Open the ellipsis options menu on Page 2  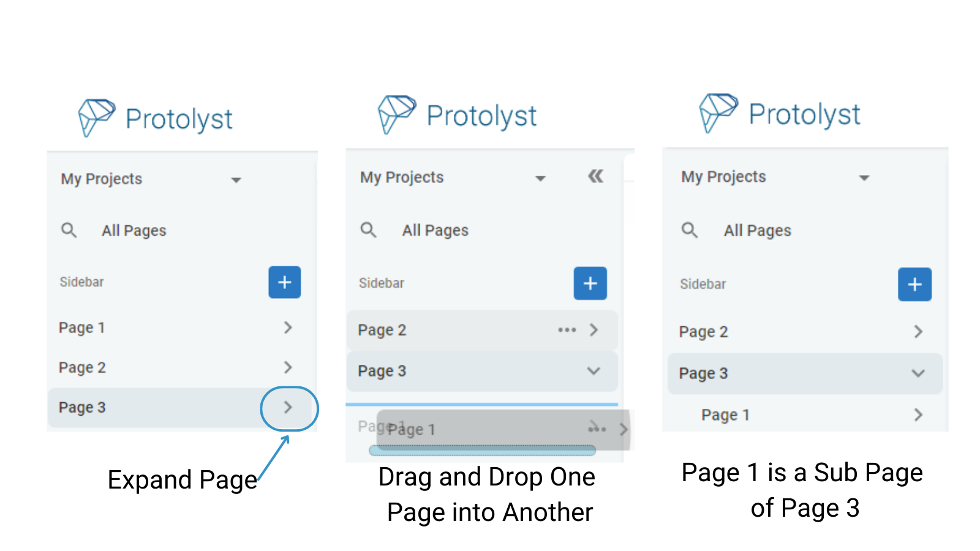coord(567,330)
